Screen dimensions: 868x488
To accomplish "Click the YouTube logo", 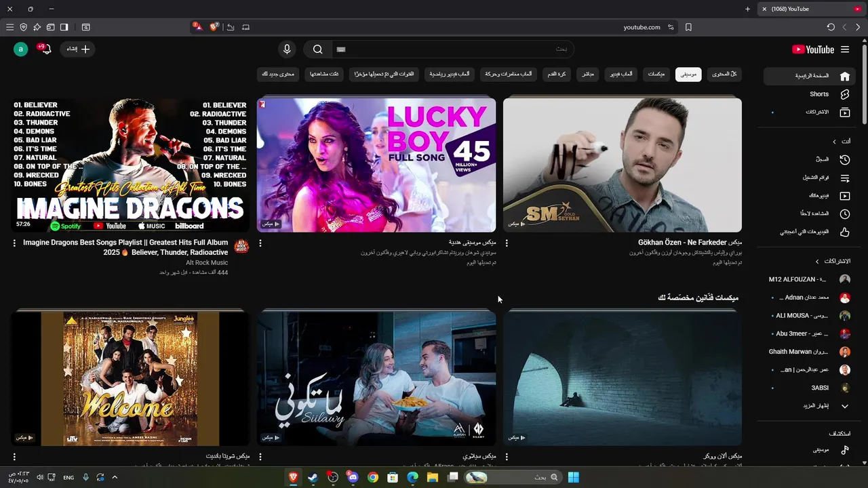I will pos(813,49).
